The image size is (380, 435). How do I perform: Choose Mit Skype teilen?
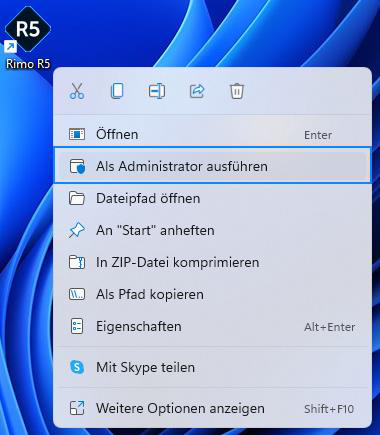pos(212,367)
